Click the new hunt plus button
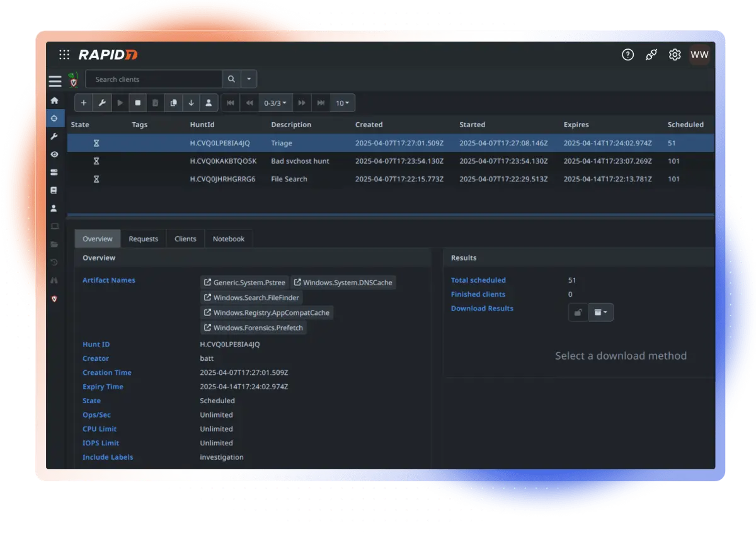Screen dimensions: 756x536 click(x=83, y=103)
